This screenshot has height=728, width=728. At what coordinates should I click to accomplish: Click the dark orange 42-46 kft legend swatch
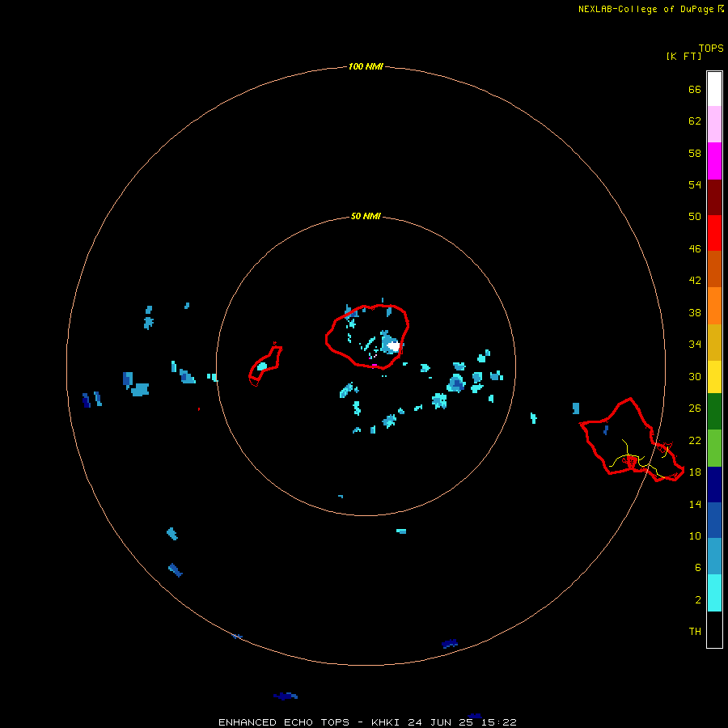click(x=714, y=269)
